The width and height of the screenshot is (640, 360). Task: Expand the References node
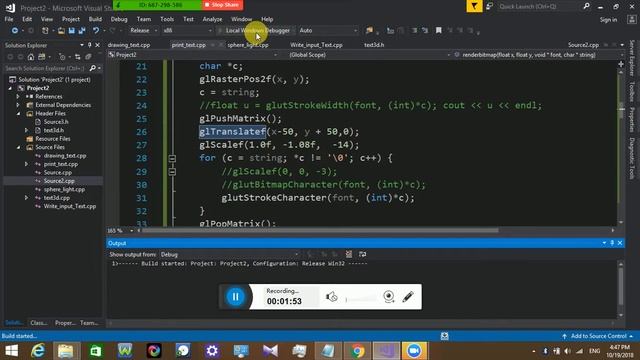click(x=18, y=97)
